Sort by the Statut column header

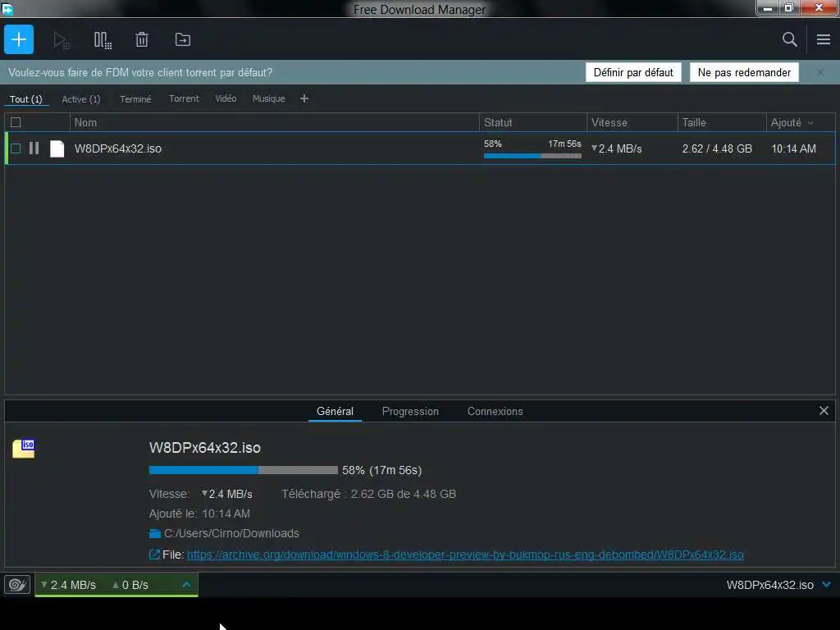click(533, 123)
